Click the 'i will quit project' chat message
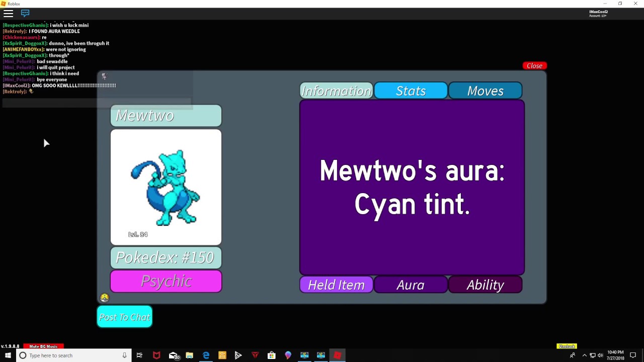This screenshot has height=362, width=644. tap(56, 67)
